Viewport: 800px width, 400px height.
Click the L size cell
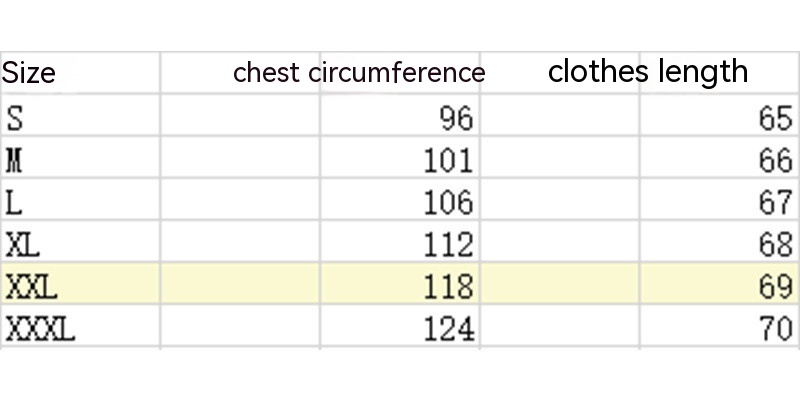pos(14,202)
